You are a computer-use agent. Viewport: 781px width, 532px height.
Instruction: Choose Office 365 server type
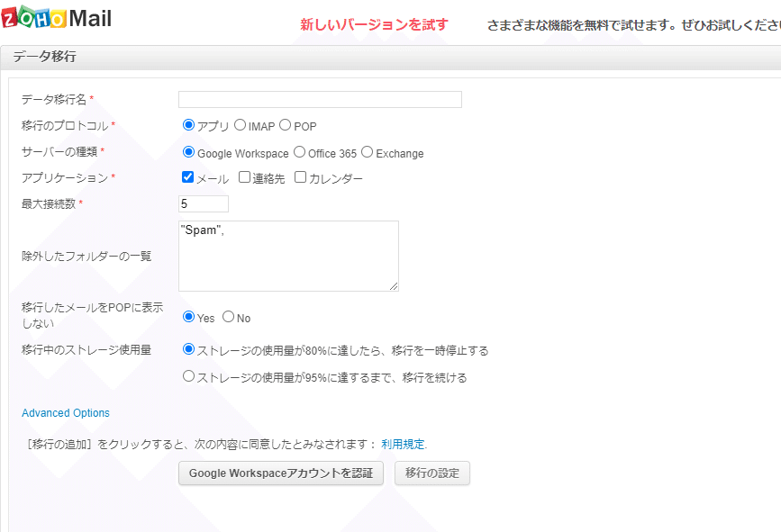[299, 152]
